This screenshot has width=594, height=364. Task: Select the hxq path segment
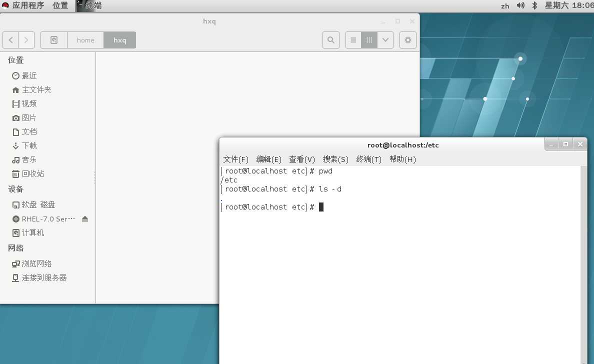coord(119,40)
